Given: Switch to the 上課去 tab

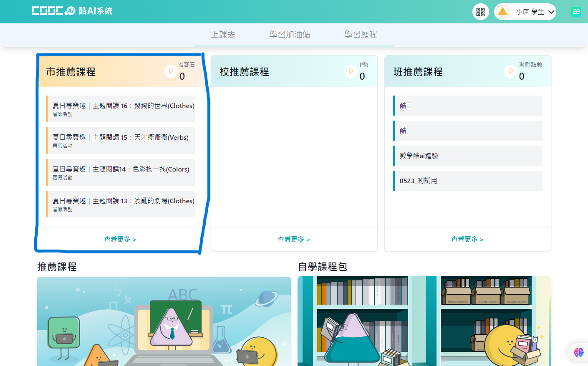Looking at the screenshot, I should (223, 35).
